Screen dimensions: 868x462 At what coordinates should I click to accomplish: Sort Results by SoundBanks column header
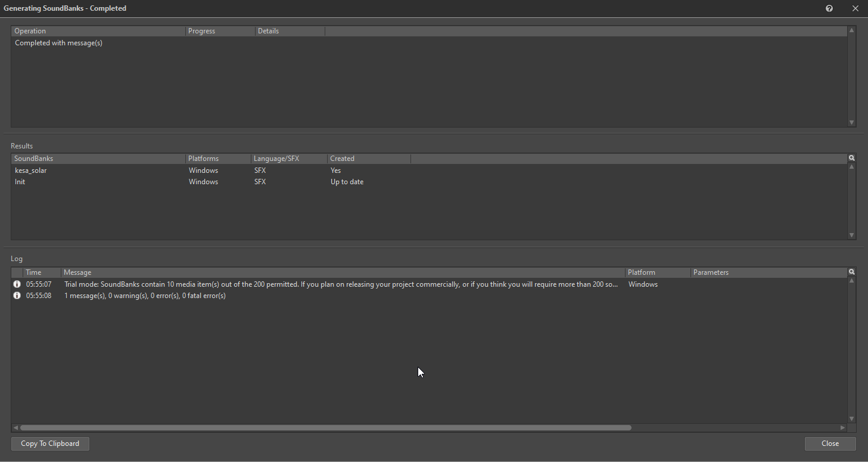tap(98, 159)
